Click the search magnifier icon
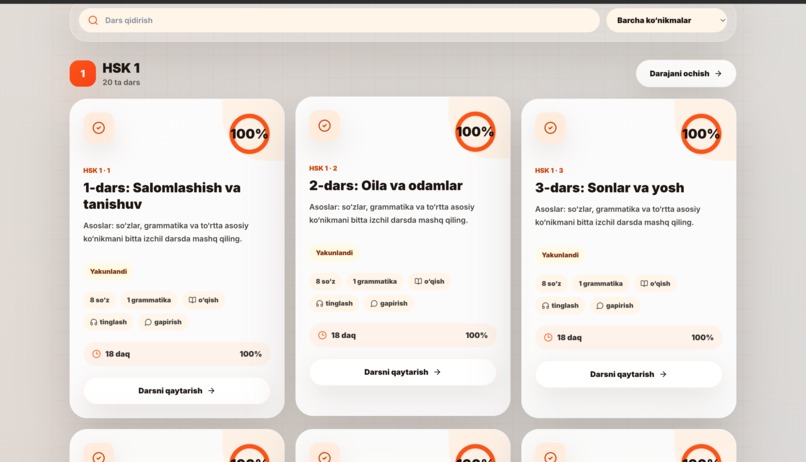Image resolution: width=806 pixels, height=462 pixels. [93, 21]
